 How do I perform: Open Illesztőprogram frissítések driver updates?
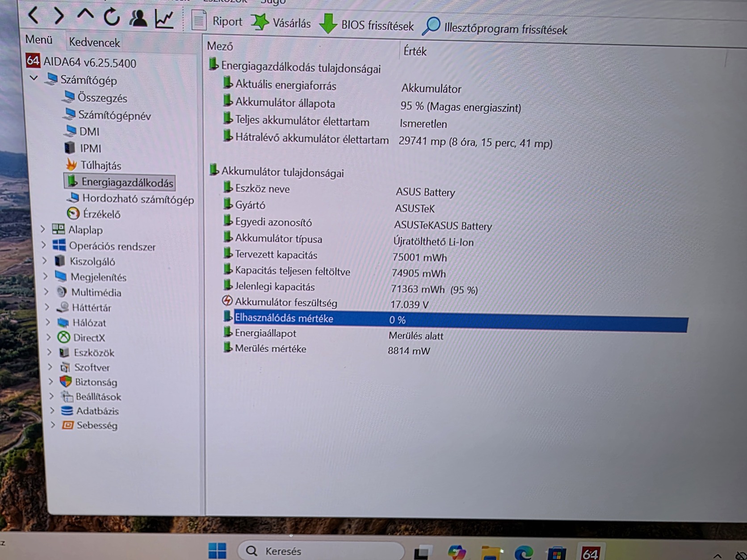click(x=495, y=28)
